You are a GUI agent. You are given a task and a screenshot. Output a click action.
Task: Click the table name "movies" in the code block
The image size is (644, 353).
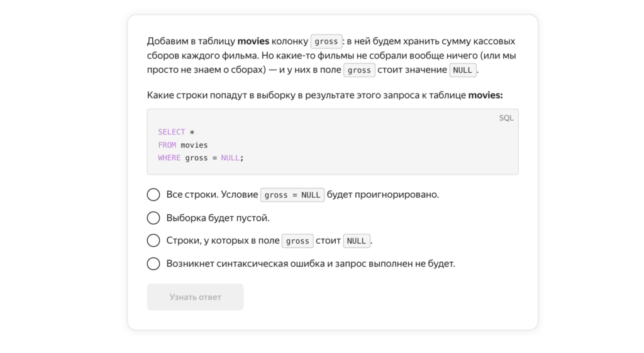tap(194, 145)
